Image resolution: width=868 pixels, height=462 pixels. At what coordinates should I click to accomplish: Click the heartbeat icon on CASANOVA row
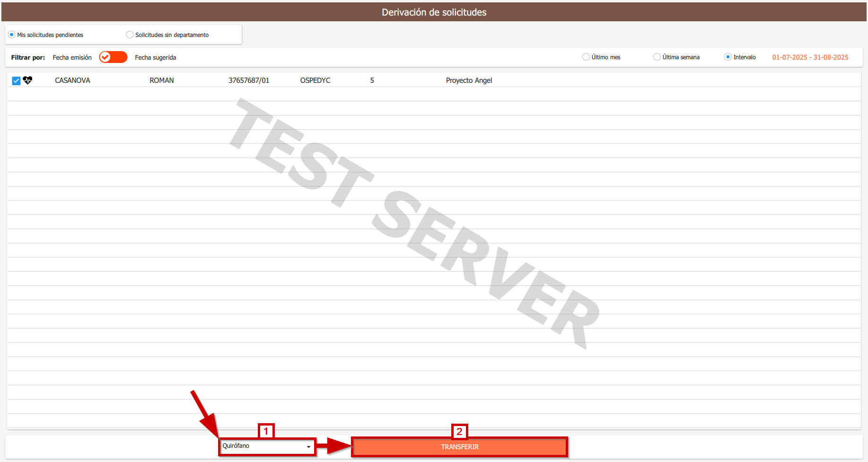click(x=27, y=80)
